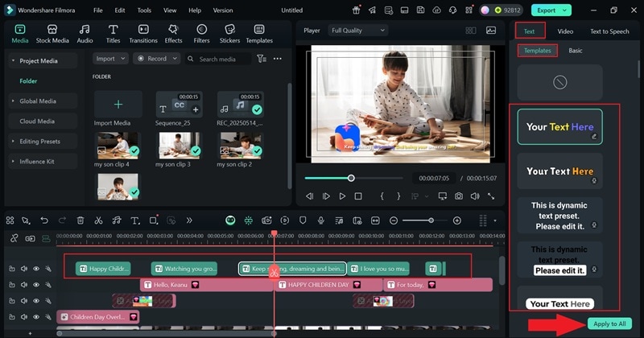
Task: Toggle visibility eye on the Happy Childr... subtitle track
Action: point(36,269)
